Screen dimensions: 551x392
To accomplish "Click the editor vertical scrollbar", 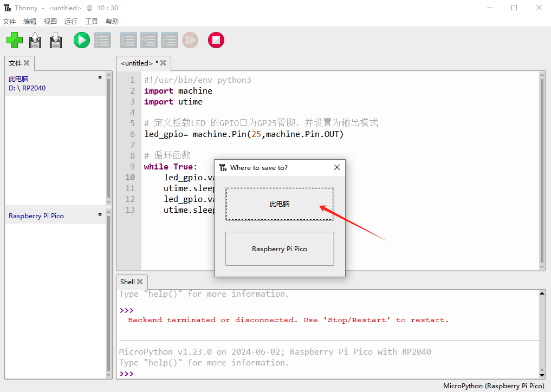I will tap(542, 171).
